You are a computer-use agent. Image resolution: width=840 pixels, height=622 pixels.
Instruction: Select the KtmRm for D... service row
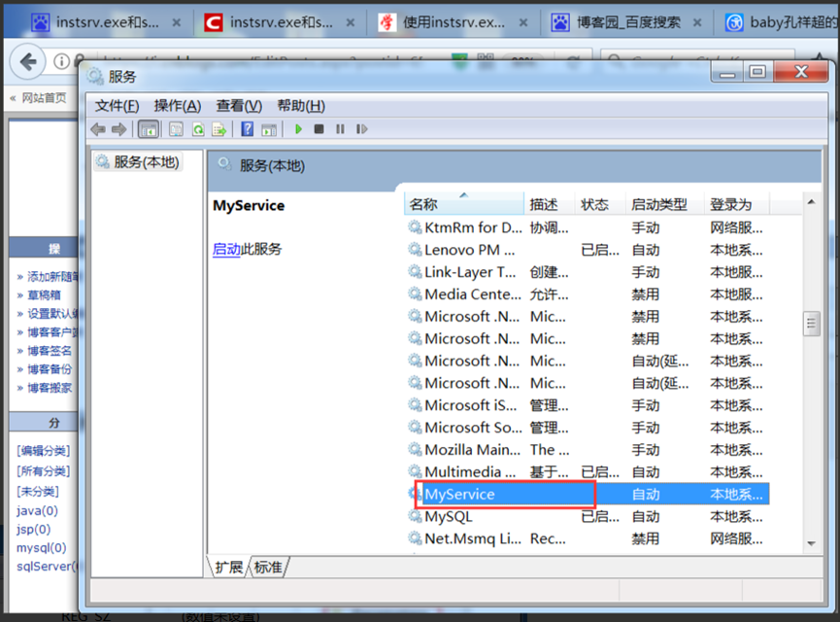click(588, 227)
